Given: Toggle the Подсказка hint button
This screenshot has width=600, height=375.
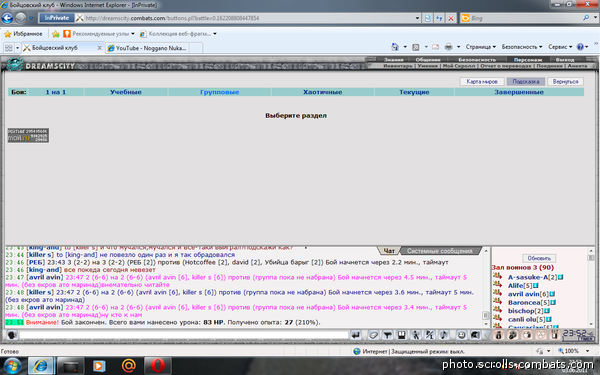Looking at the screenshot, I should pos(525,82).
